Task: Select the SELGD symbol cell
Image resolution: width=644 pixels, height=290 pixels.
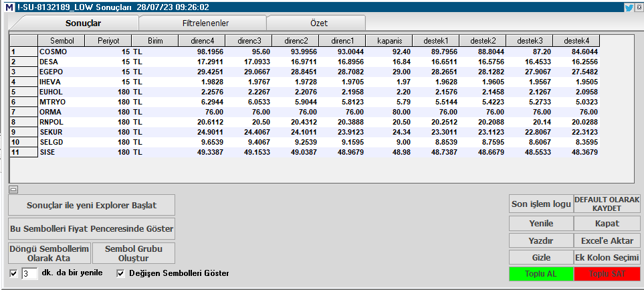Action: tap(62, 143)
